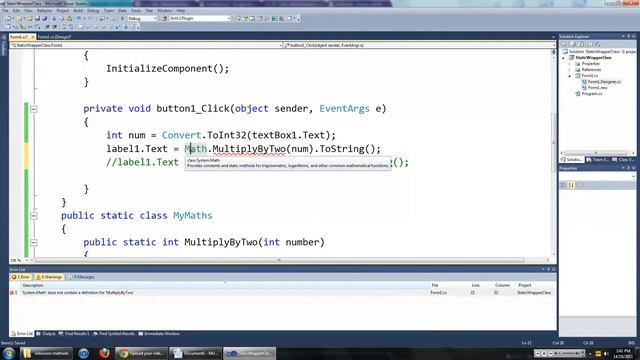The width and height of the screenshot is (640, 360).
Task: Click the editor horizontal scrollbar
Action: coord(279,260)
